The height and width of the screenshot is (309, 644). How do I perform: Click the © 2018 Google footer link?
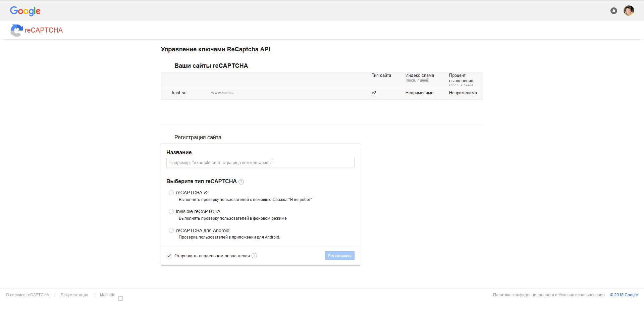click(x=624, y=295)
